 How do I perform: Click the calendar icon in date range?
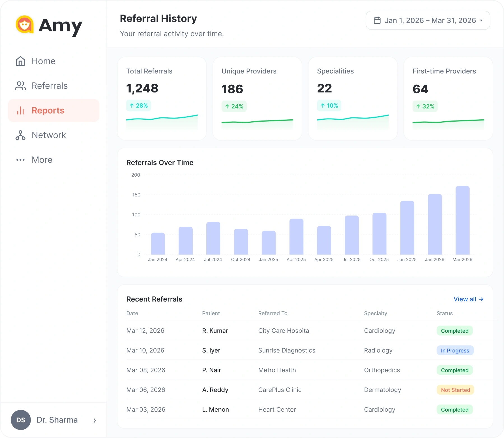pyautogui.click(x=377, y=20)
